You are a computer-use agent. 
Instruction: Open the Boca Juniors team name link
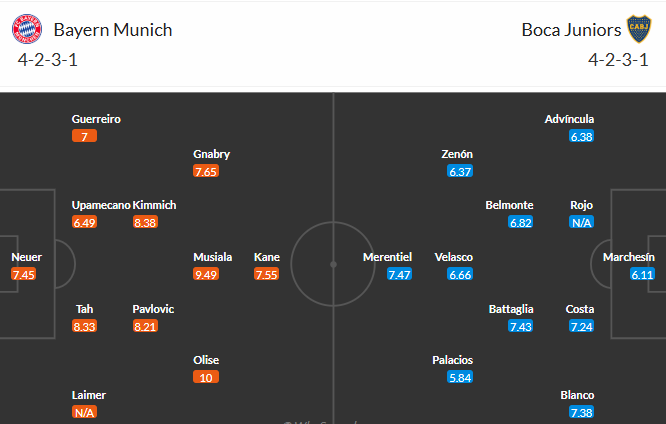click(x=571, y=30)
